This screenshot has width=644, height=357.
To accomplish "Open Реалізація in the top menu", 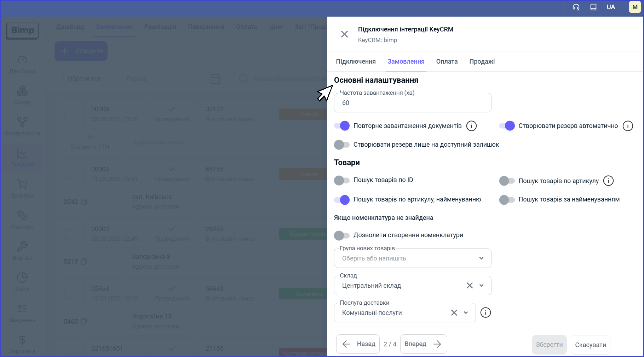I will pyautogui.click(x=160, y=27).
